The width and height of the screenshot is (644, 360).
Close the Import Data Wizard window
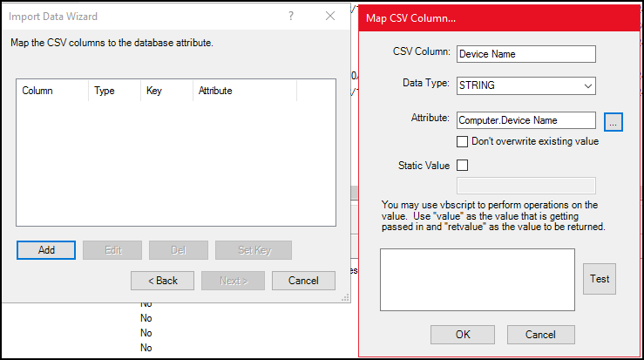[330, 17]
